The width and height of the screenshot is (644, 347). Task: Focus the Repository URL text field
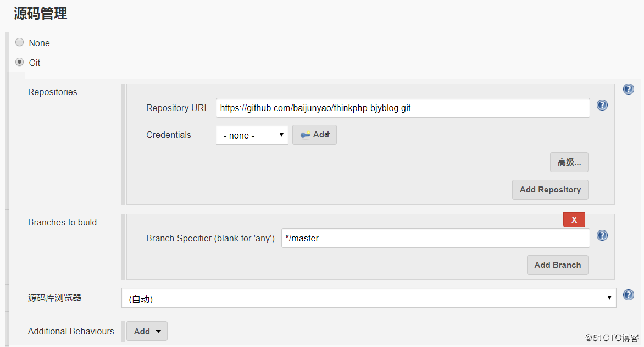click(x=403, y=108)
